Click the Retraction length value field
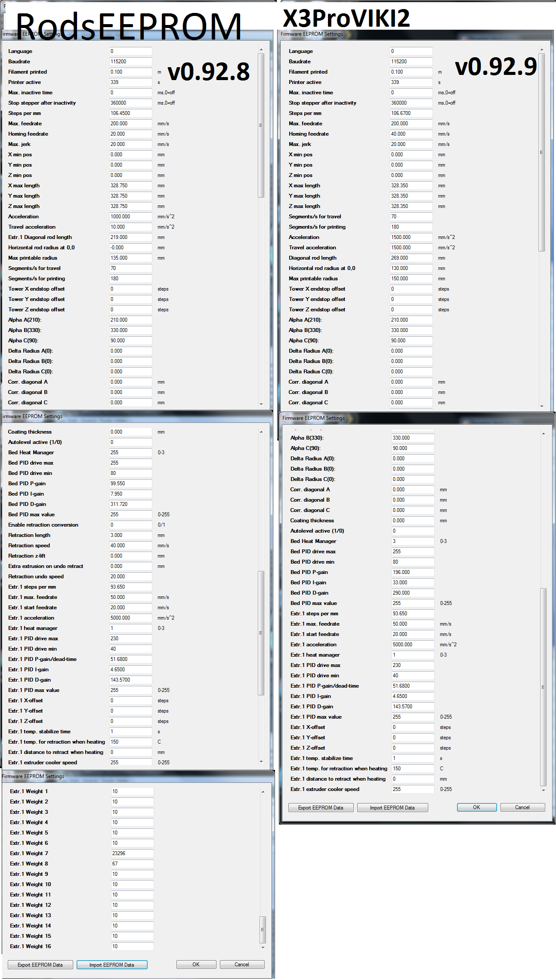Image resolution: width=556 pixels, height=980 pixels. [x=130, y=535]
